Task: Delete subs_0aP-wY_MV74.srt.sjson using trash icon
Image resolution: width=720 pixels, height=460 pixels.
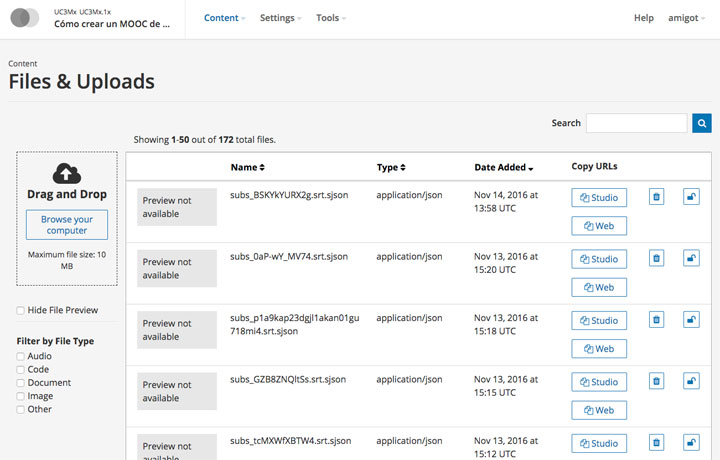Action: click(656, 258)
